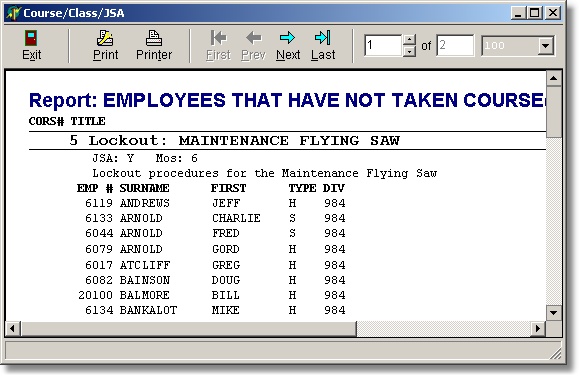Click the 'TYPE' column header
The image size is (579, 377).
302,188
